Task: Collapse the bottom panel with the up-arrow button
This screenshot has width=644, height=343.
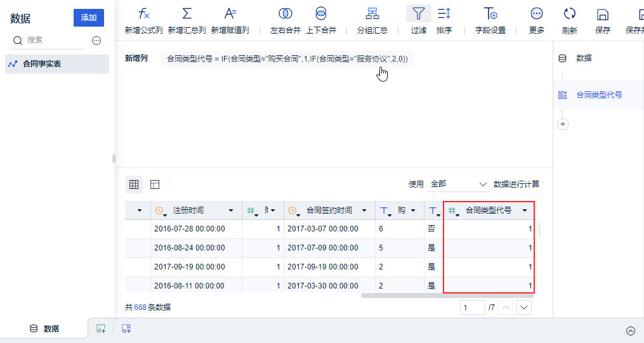Action: point(631,331)
